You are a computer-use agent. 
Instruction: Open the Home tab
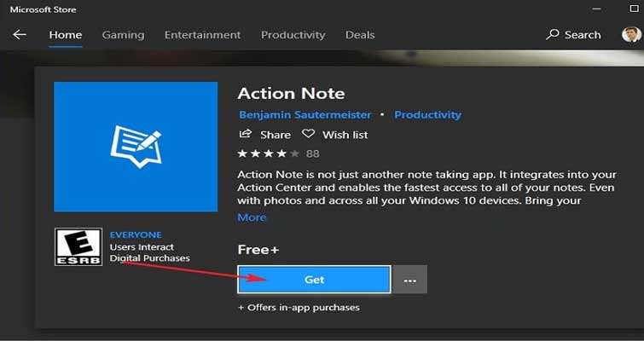click(x=66, y=35)
